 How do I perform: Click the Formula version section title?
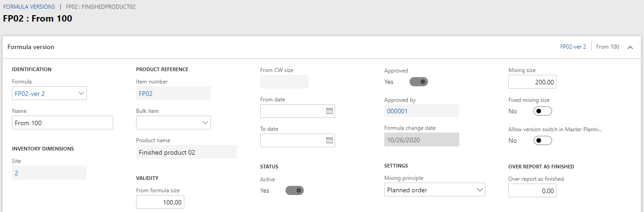[31, 47]
